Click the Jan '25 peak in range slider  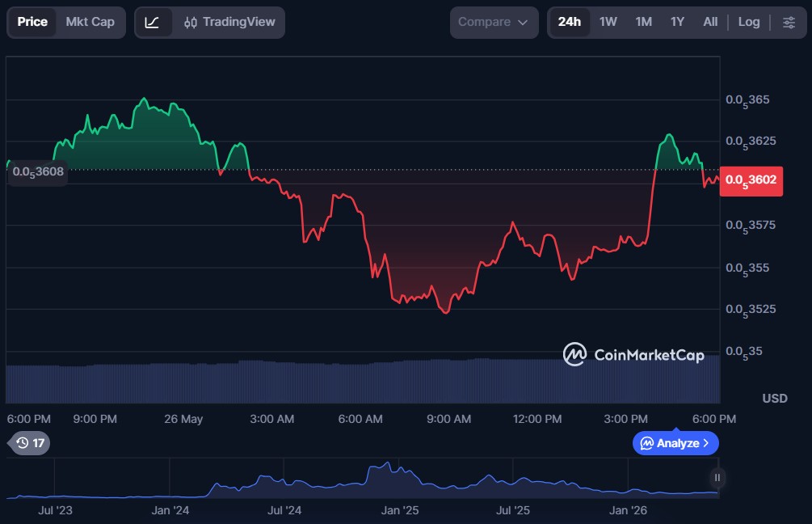point(387,464)
